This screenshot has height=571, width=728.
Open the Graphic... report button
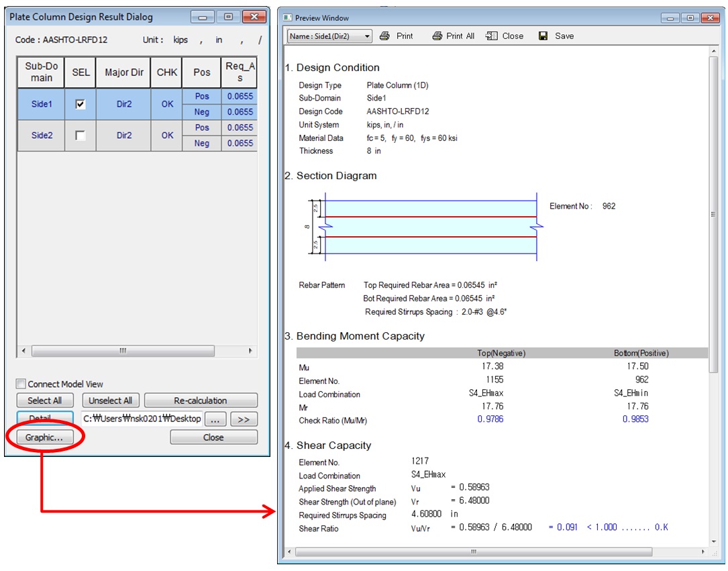point(44,437)
